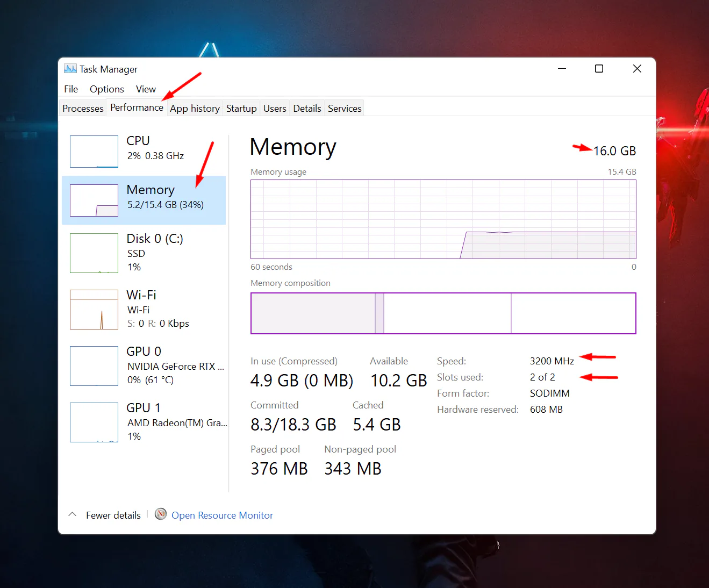Open the View menu

coord(146,89)
